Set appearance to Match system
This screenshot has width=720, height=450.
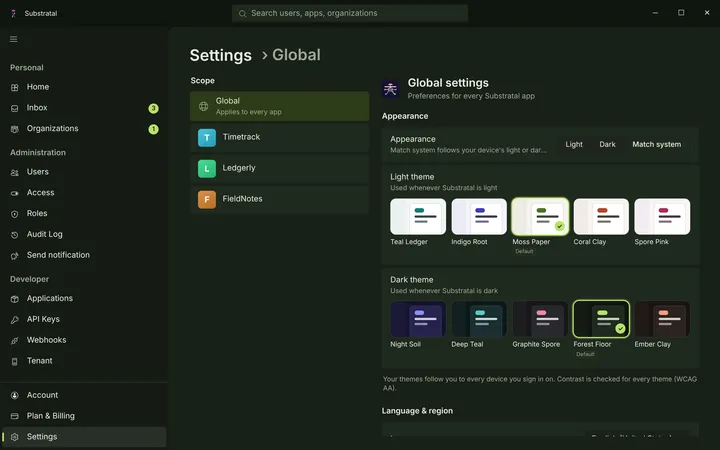[657, 144]
